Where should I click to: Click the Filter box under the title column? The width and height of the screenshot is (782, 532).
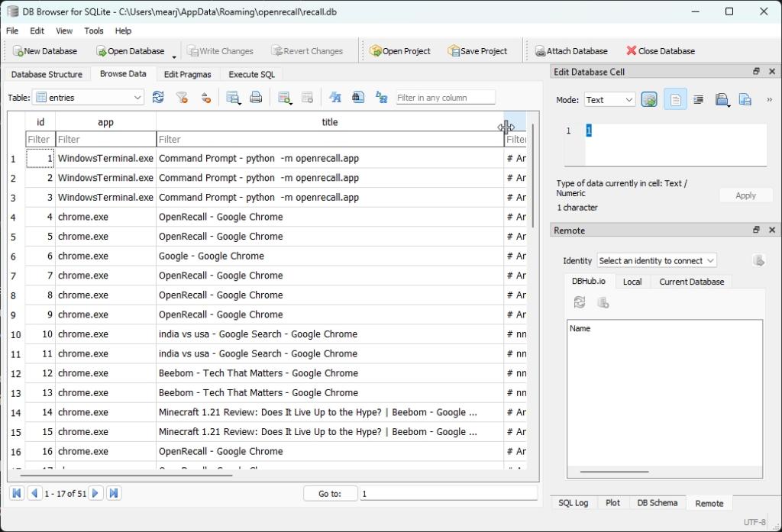click(330, 139)
